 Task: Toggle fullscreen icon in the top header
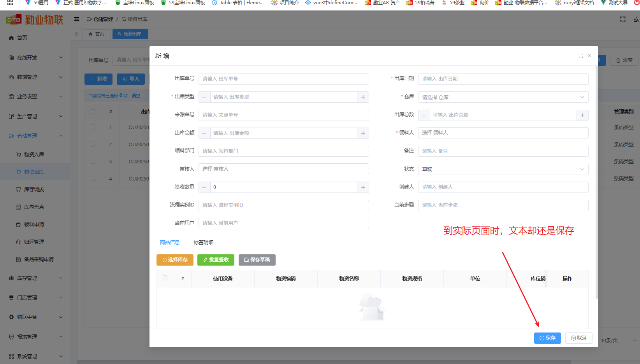click(x=623, y=19)
